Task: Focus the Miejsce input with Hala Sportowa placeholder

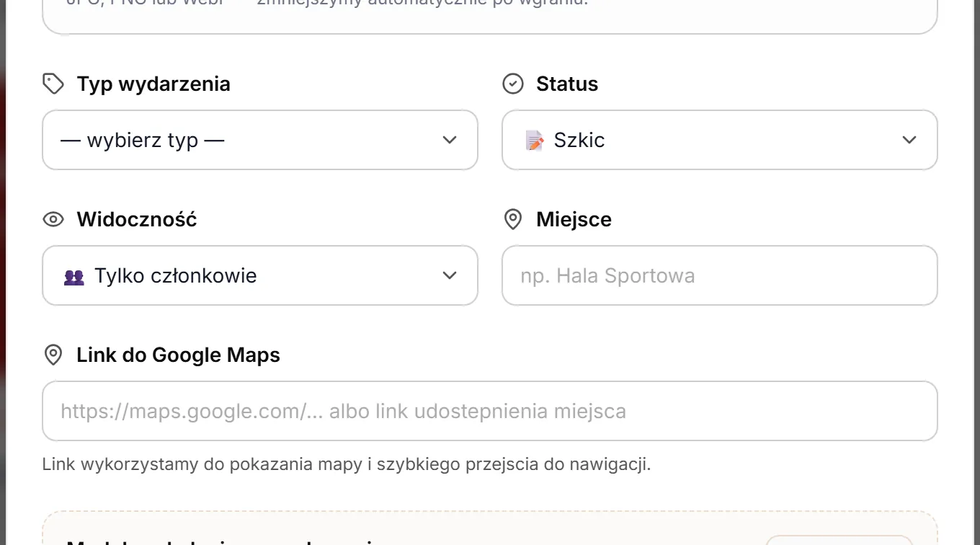Action: click(720, 275)
